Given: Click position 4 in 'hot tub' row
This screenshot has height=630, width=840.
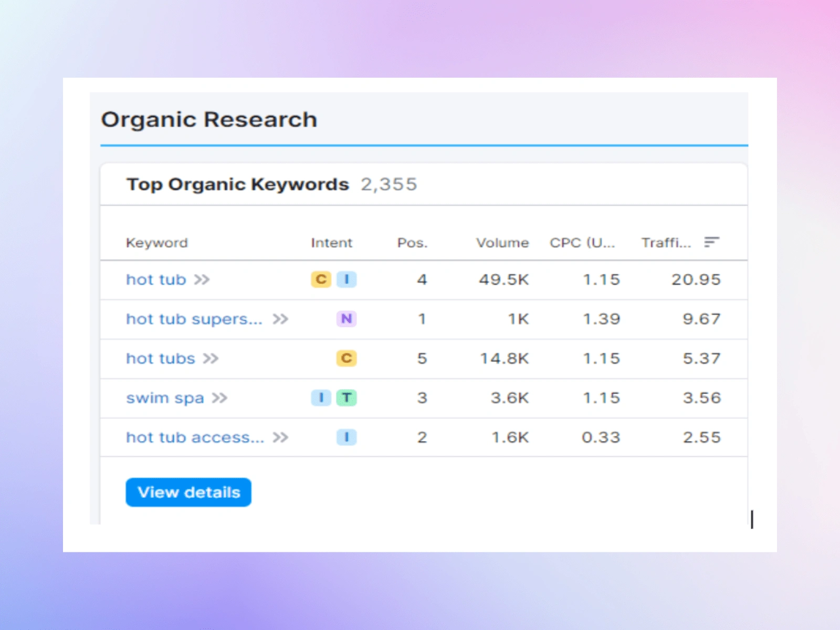Looking at the screenshot, I should (x=422, y=279).
